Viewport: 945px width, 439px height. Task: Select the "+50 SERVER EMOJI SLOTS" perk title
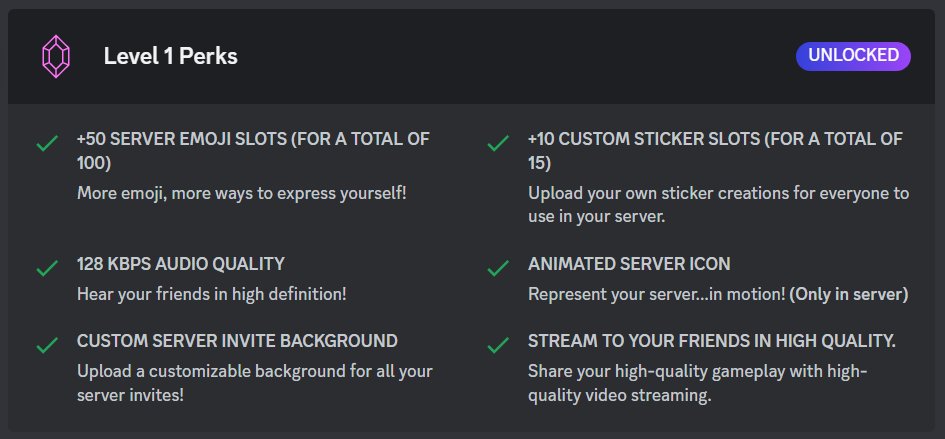click(x=253, y=151)
